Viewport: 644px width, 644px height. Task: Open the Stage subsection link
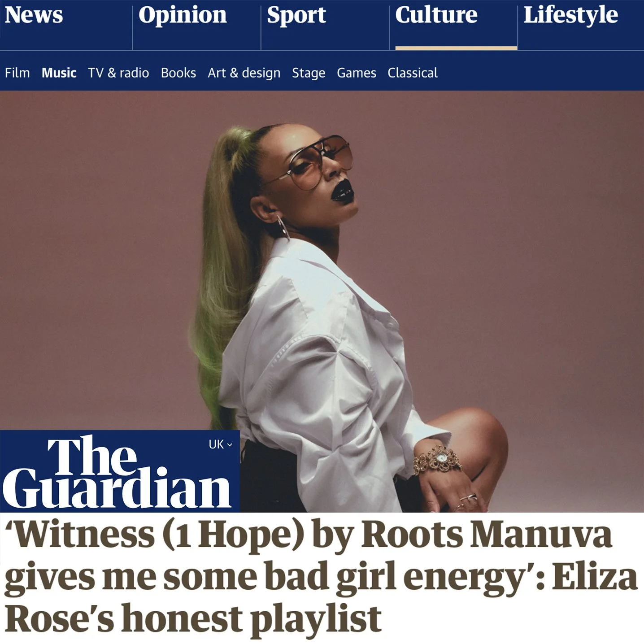[x=309, y=73]
